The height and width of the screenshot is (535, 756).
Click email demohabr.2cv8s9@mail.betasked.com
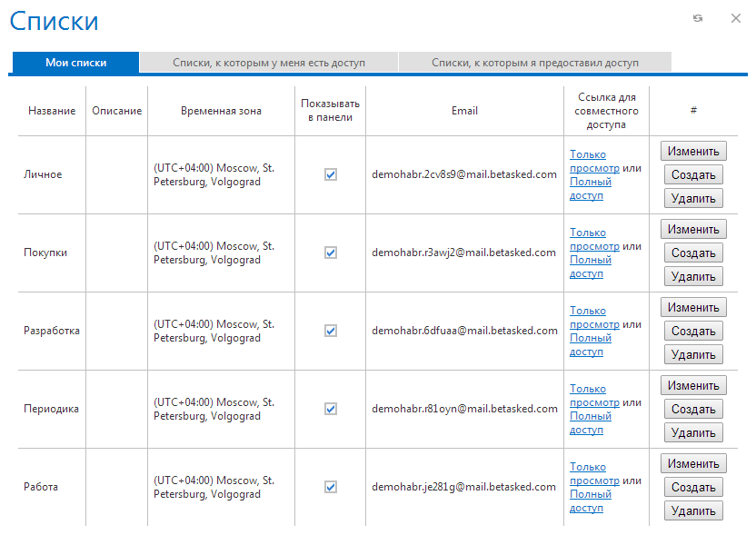tap(463, 174)
